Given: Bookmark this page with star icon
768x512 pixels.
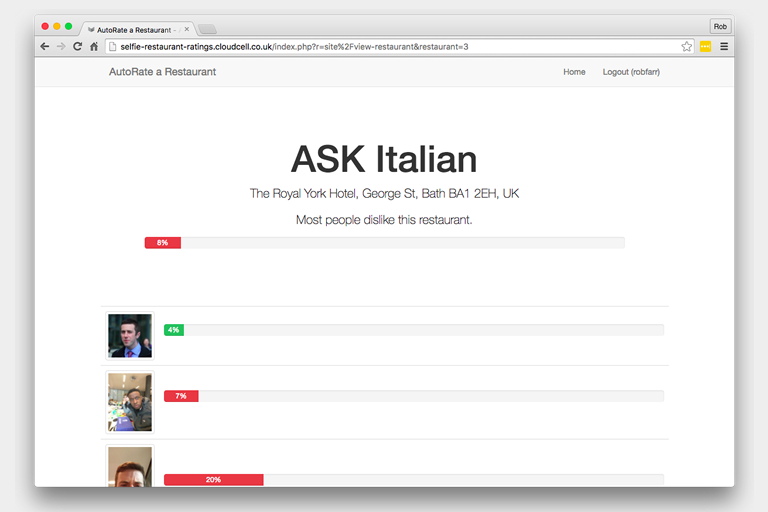Looking at the screenshot, I should [687, 47].
